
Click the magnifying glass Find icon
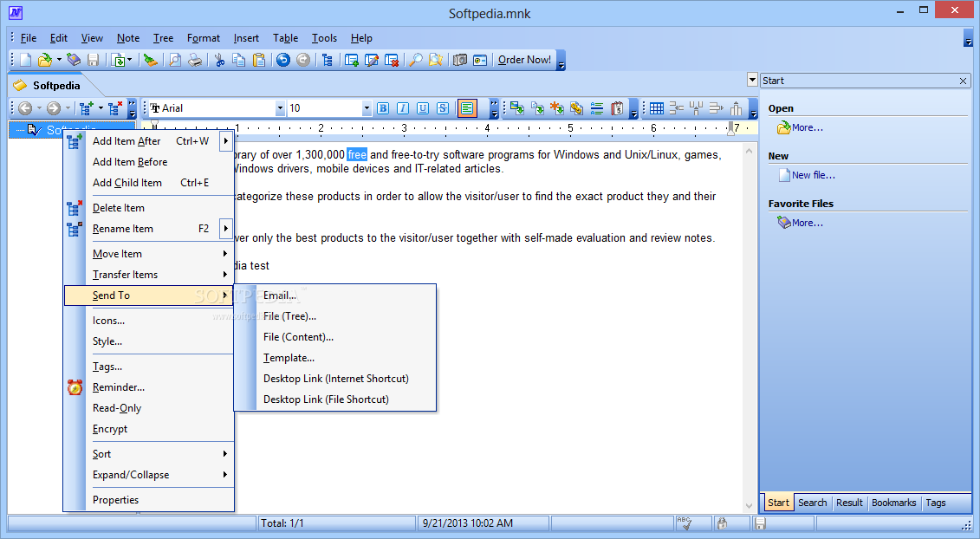pos(416,60)
